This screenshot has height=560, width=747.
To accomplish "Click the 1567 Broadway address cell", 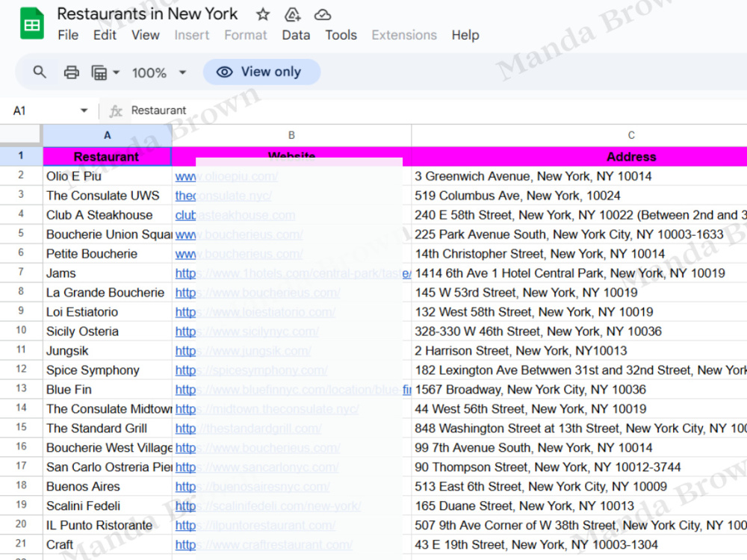I will [x=580, y=390].
